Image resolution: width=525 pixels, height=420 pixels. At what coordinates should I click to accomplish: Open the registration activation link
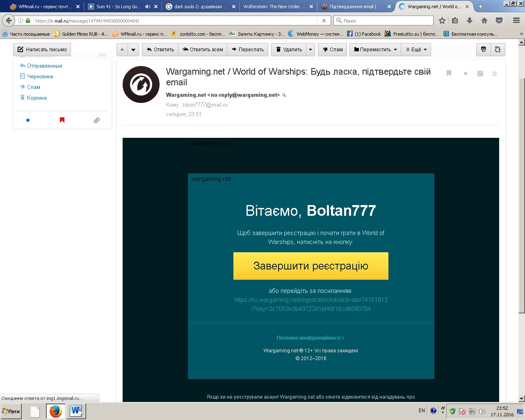click(x=310, y=304)
